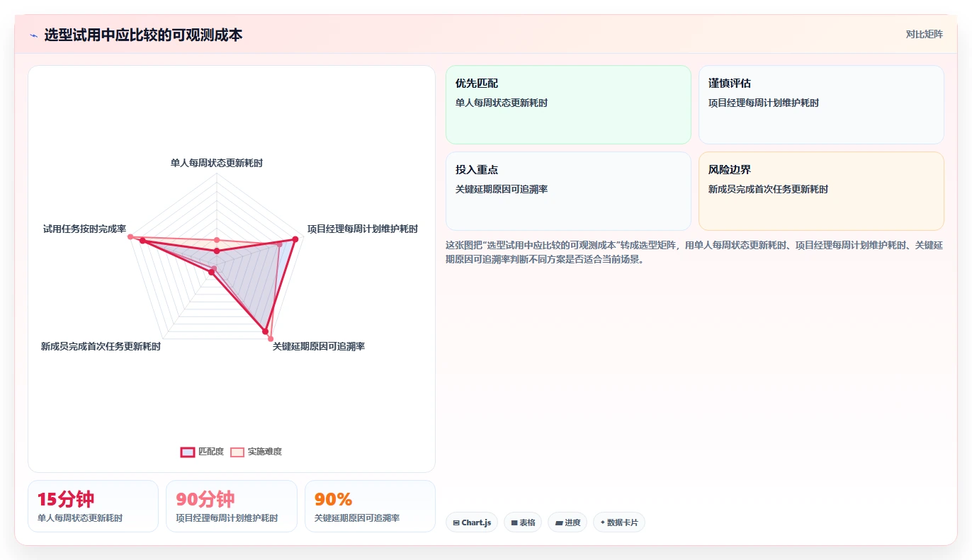
Task: Select the 表格 tag
Action: pos(523,522)
